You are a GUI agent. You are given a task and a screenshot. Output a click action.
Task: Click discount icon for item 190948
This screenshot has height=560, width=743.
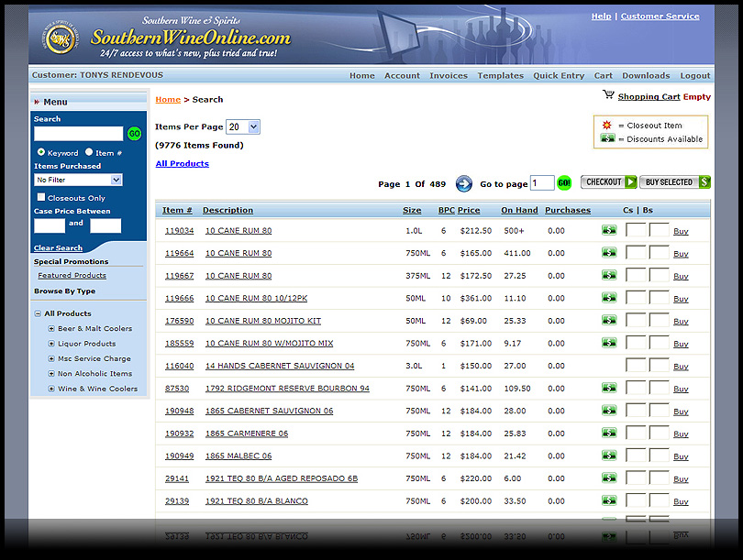pos(609,411)
